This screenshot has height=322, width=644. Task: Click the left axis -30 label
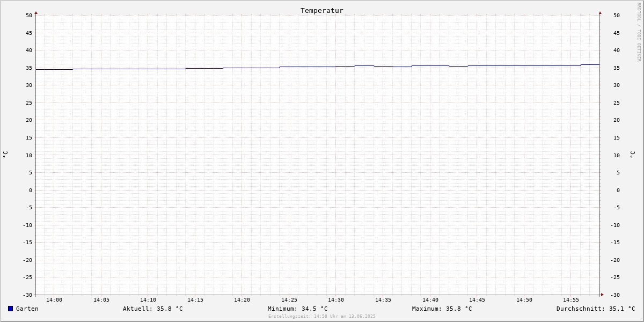tap(27, 295)
